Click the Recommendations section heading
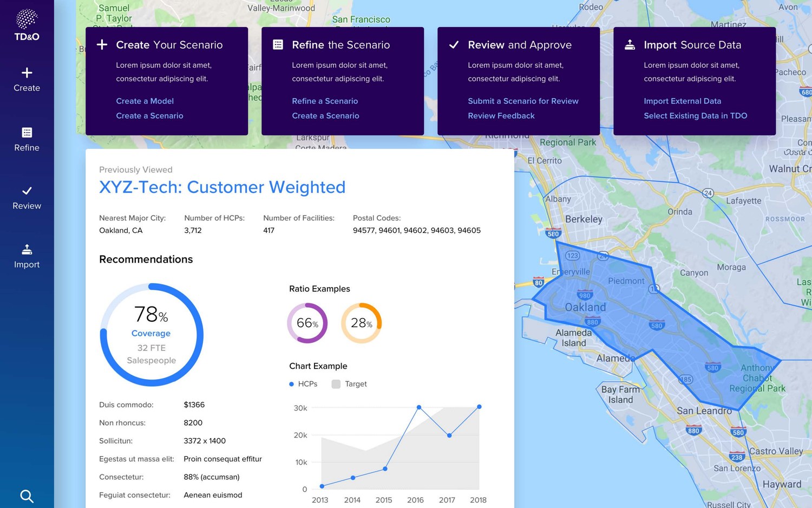This screenshot has width=812, height=508. pyautogui.click(x=146, y=259)
